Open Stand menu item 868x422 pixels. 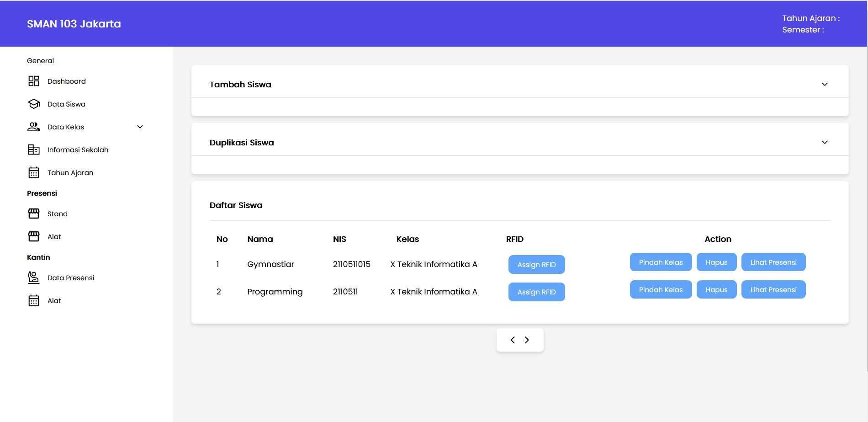click(58, 214)
